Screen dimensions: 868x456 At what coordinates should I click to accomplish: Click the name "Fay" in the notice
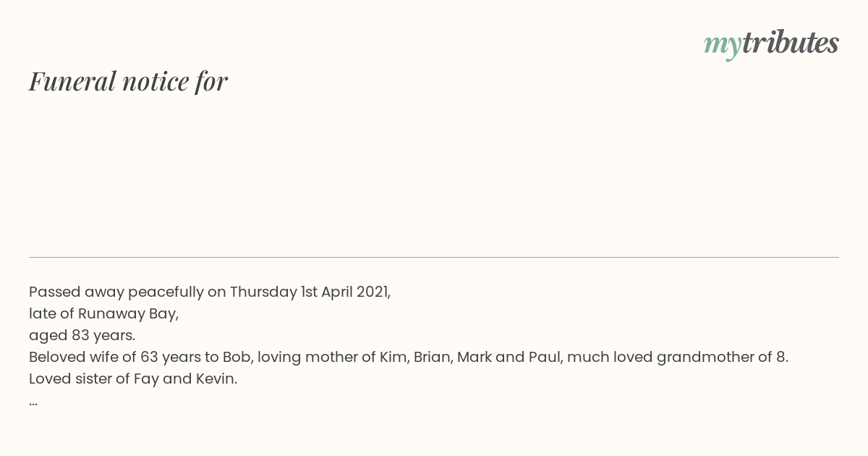click(x=146, y=379)
